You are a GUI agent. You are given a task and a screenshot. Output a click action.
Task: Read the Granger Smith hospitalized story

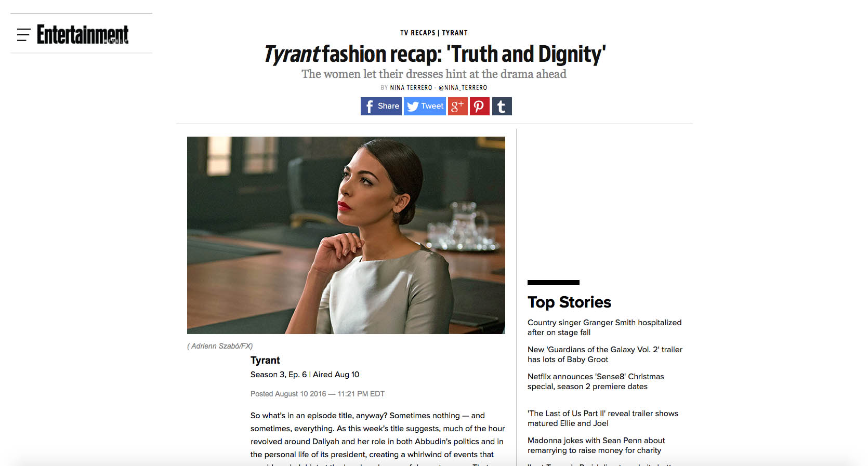click(604, 327)
